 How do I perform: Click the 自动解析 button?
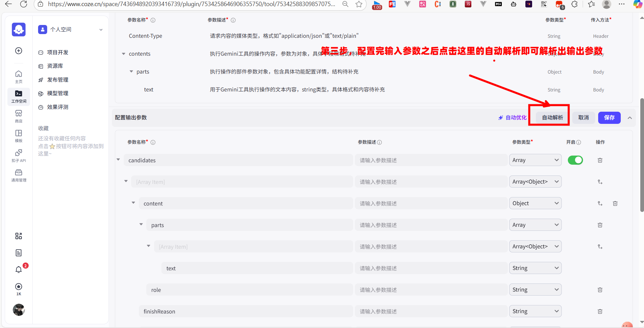pos(552,118)
